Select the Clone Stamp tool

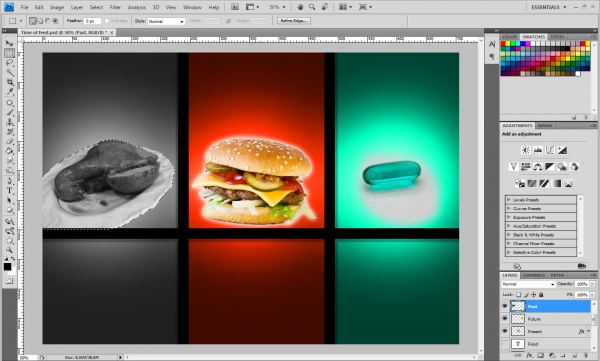(x=9, y=122)
